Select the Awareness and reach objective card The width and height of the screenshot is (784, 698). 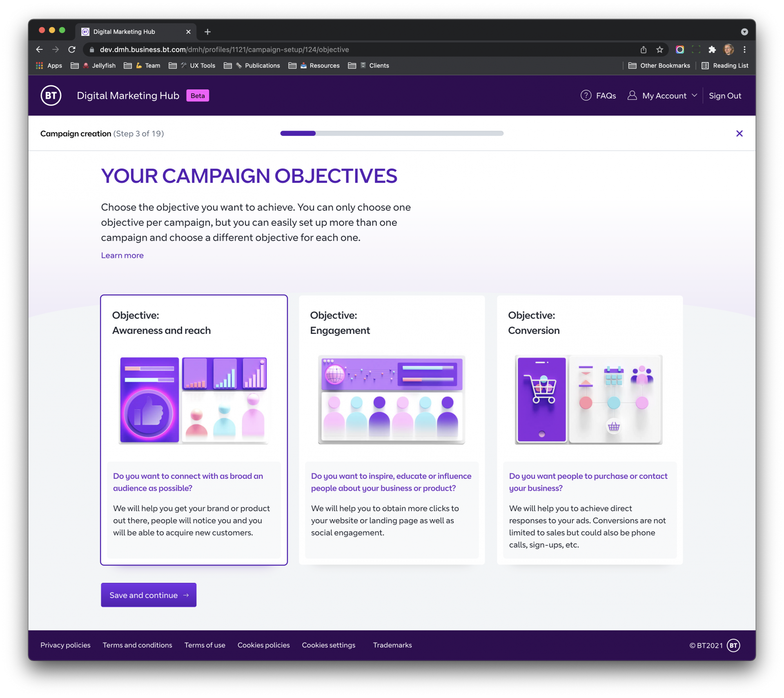[194, 430]
